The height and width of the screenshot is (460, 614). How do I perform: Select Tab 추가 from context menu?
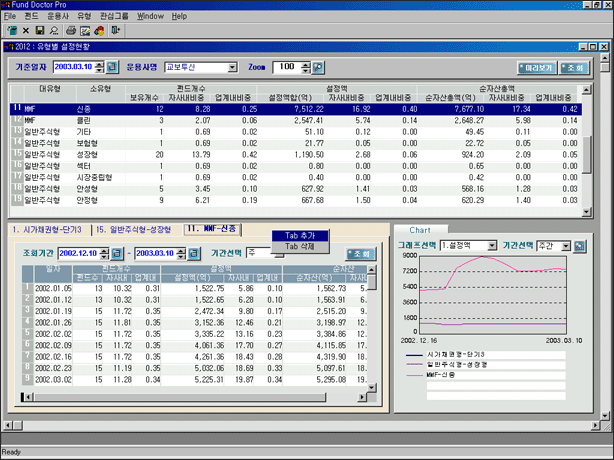click(x=299, y=236)
